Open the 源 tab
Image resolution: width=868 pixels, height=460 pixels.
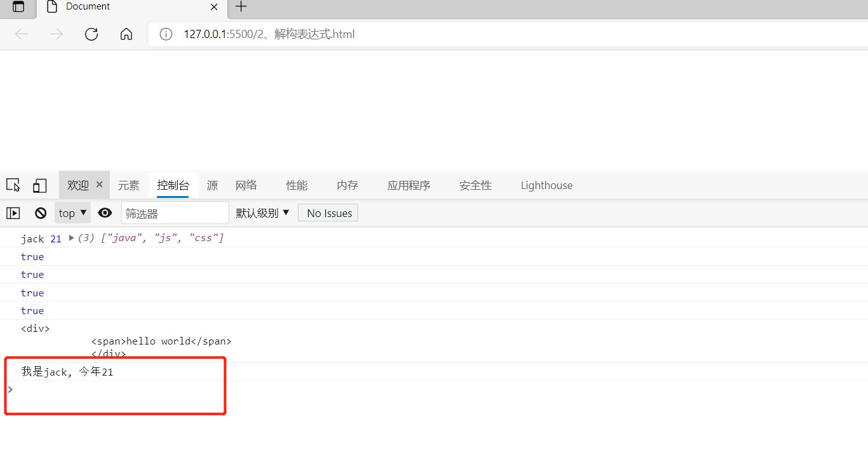point(212,185)
